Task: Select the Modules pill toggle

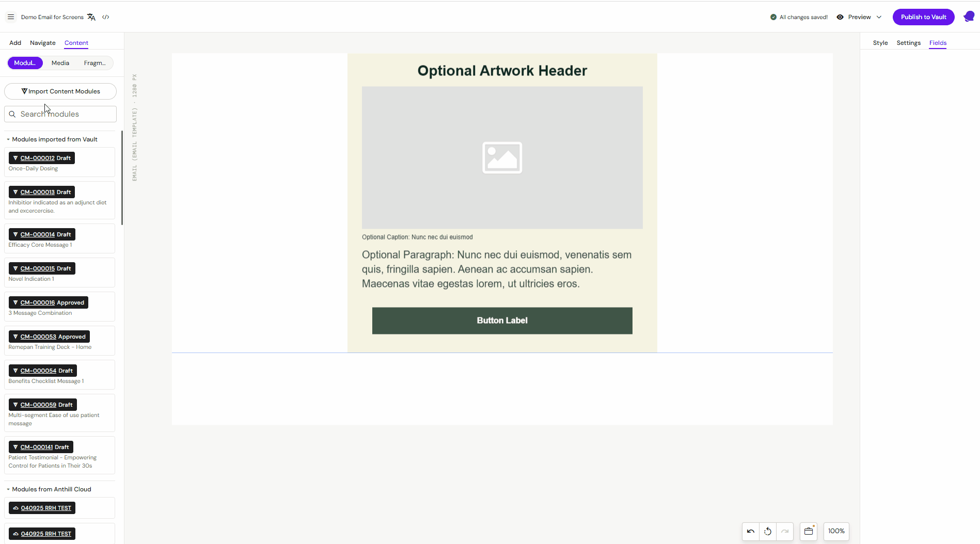Action: pos(25,63)
